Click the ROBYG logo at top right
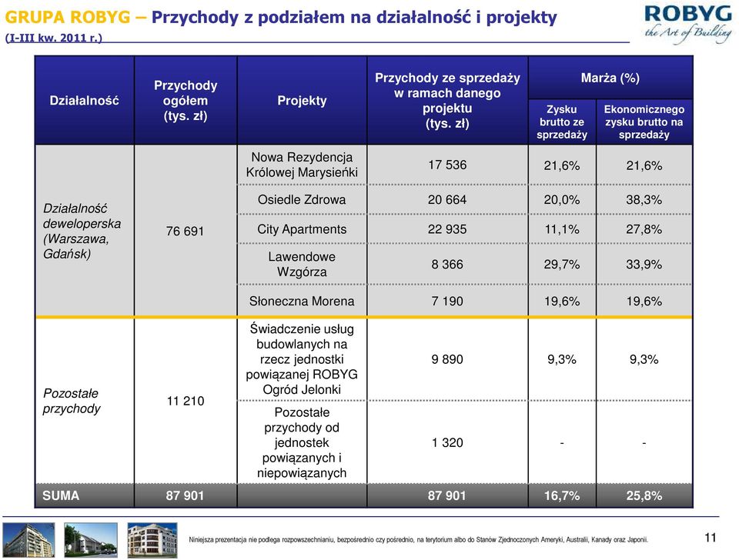 coord(687,24)
